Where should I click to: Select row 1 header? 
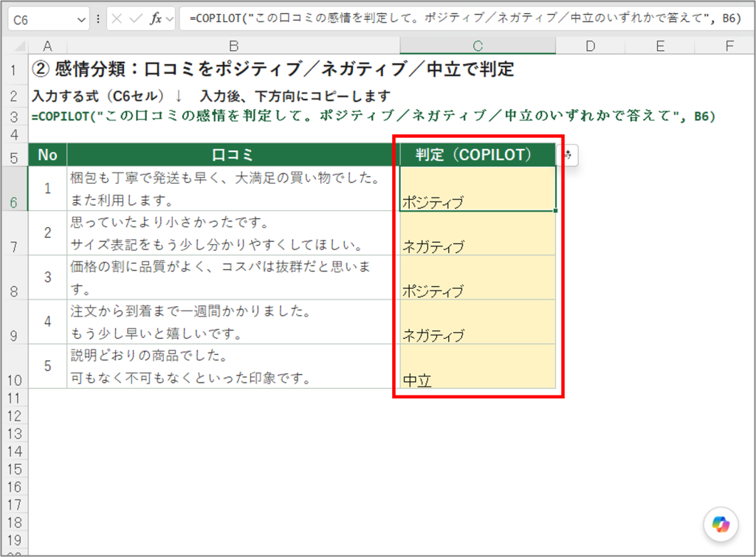[x=14, y=70]
